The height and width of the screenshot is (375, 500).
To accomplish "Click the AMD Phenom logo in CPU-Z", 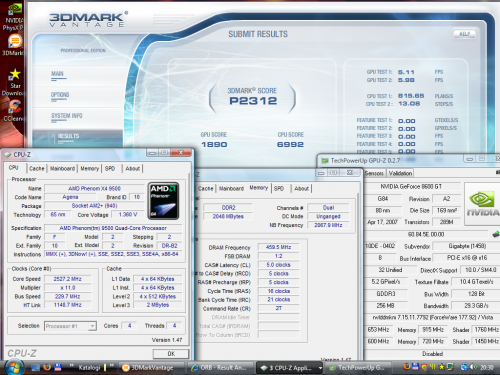I will [x=163, y=201].
